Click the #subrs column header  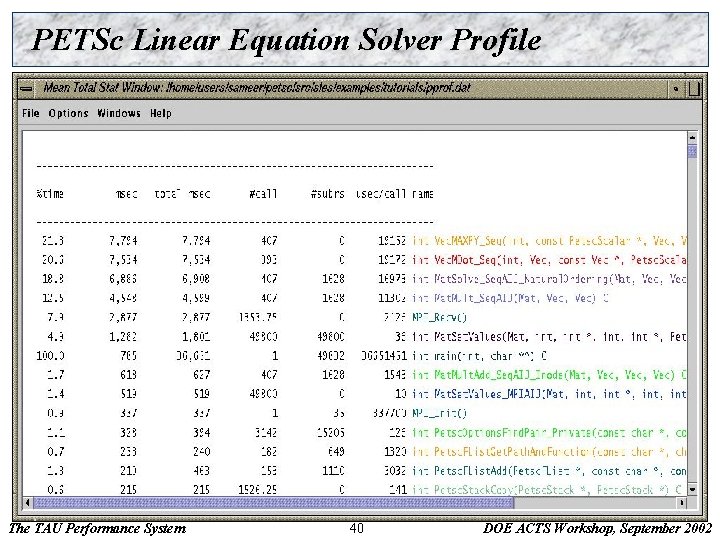pos(327,194)
